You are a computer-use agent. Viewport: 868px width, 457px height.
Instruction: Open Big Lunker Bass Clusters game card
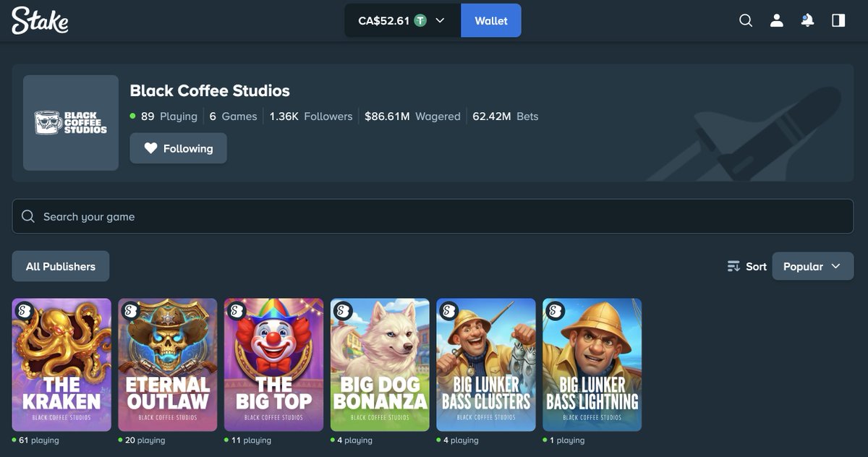tap(486, 365)
